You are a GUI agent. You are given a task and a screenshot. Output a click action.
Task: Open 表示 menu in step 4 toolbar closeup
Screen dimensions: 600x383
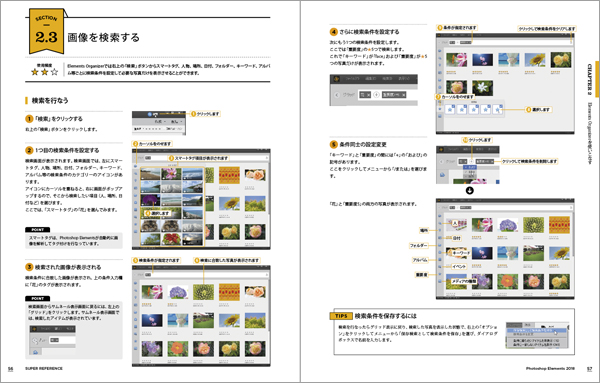point(404,79)
